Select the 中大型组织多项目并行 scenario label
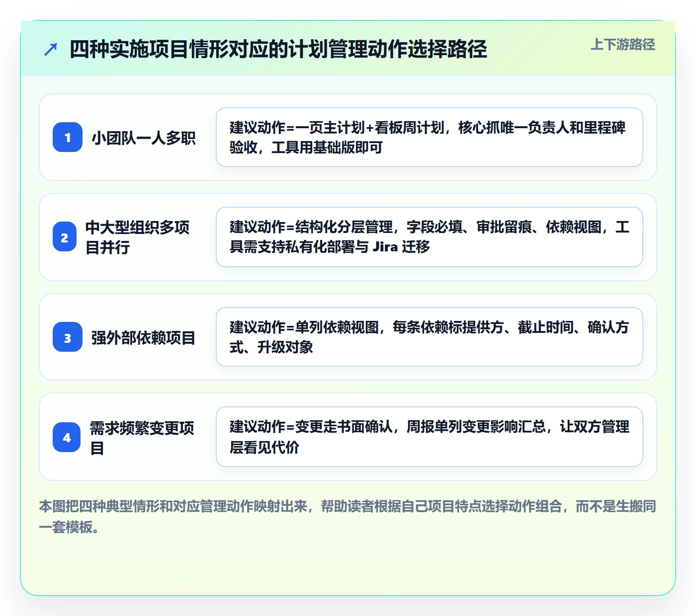The image size is (696, 616). pyautogui.click(x=137, y=237)
